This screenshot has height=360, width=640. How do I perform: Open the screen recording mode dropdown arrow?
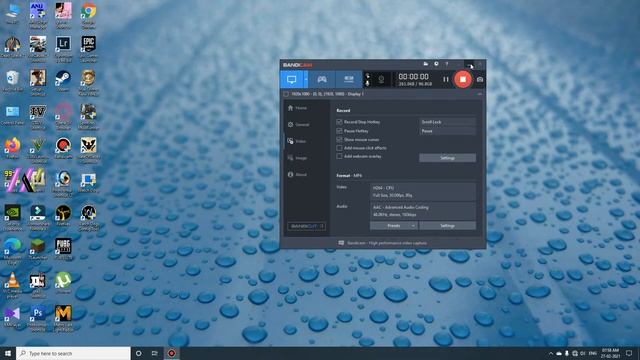click(x=306, y=80)
